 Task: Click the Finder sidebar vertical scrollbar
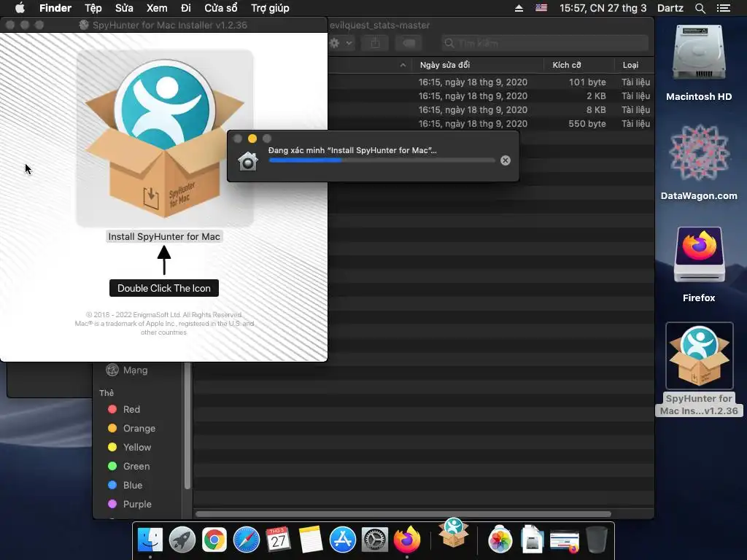[x=187, y=426]
